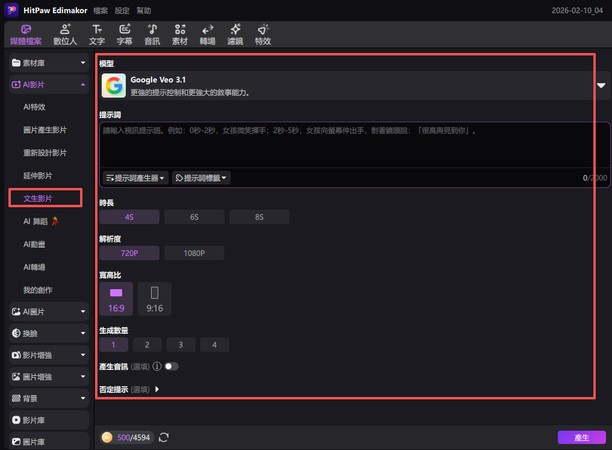This screenshot has width=612, height=450.
Task: Click the Google logo model thumbnail
Action: tap(114, 85)
